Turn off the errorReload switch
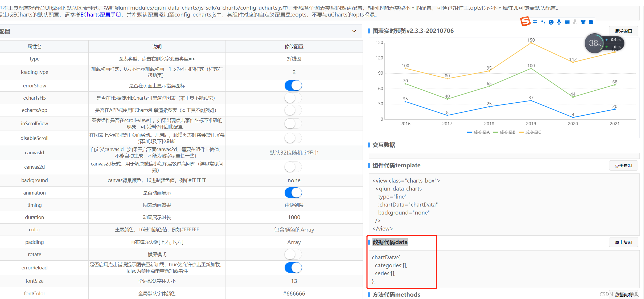644x299 pixels. (293, 268)
